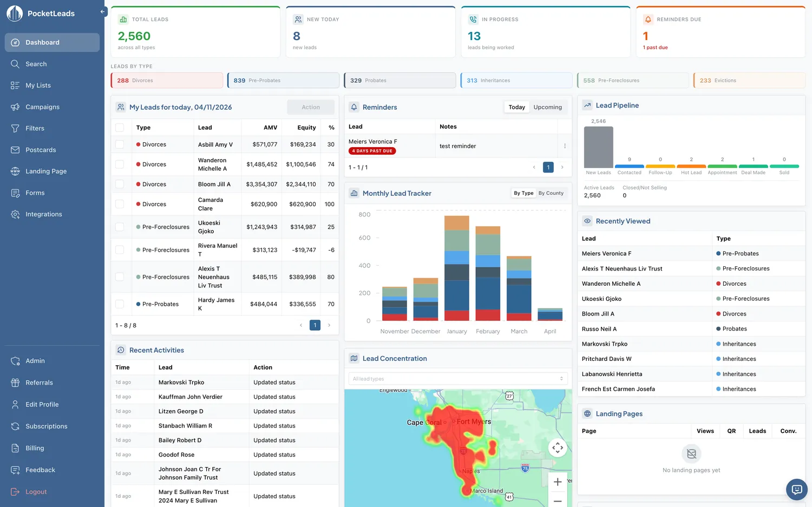The width and height of the screenshot is (812, 507).
Task: Check the Alexis T Neuenhaus lead row
Action: [120, 277]
